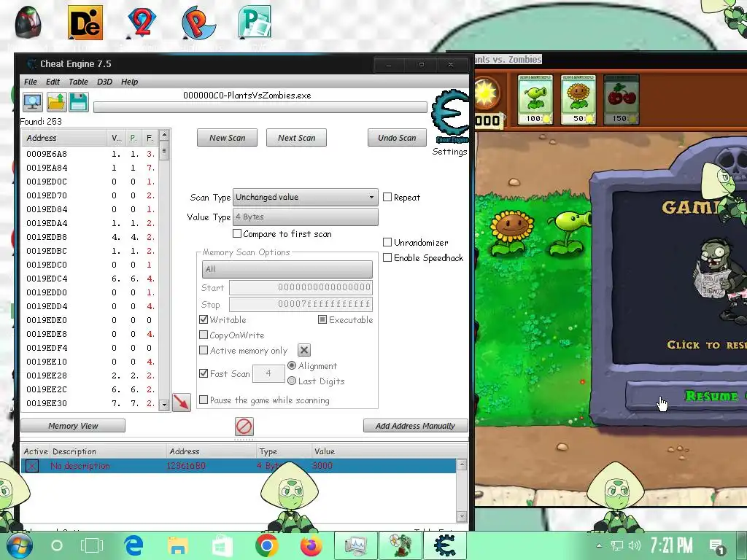Image resolution: width=747 pixels, height=560 pixels.
Task: Click the red clear address list icon
Action: [x=244, y=426]
